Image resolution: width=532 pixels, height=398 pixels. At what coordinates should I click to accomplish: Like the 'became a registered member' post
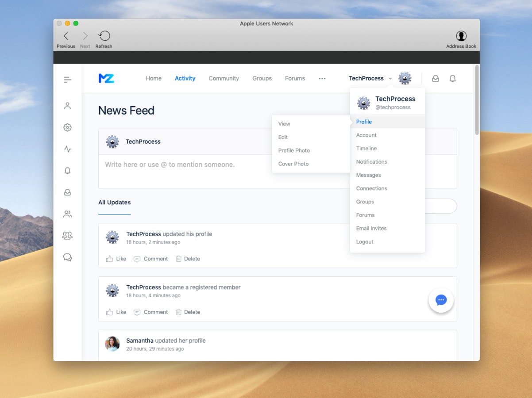click(116, 312)
